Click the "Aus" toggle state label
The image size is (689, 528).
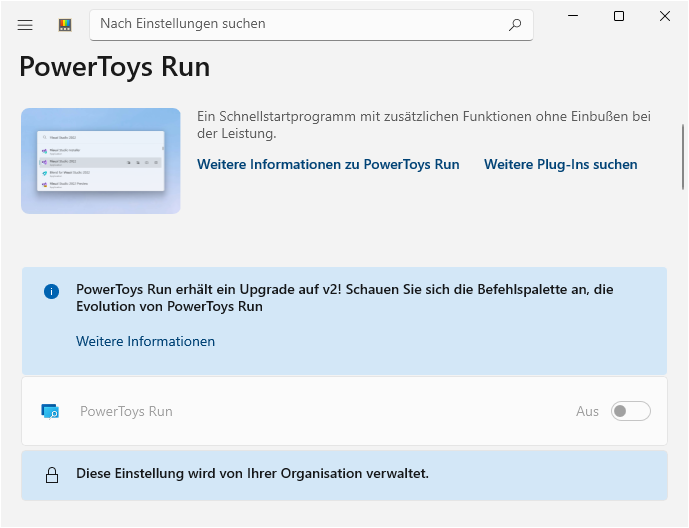coord(587,411)
